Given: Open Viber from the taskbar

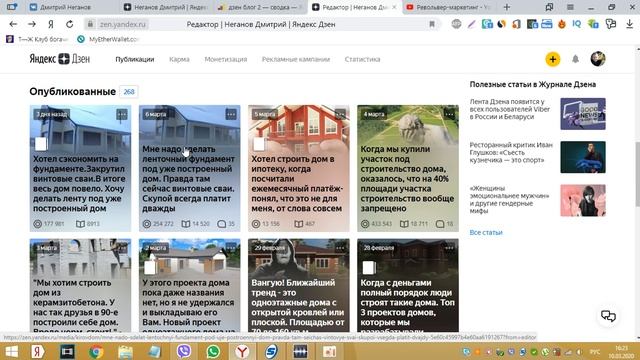Looking at the screenshot, I should click(x=184, y=351).
